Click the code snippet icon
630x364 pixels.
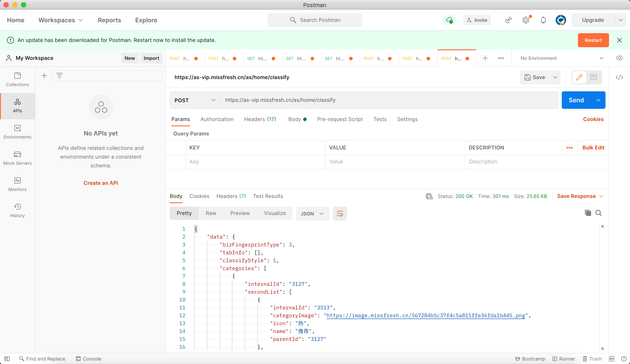pyautogui.click(x=619, y=77)
